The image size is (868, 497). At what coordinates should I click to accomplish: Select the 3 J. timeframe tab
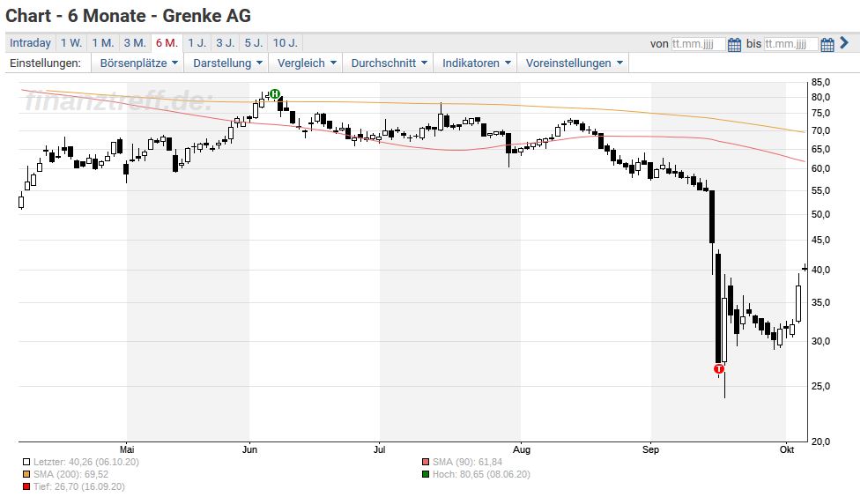226,43
